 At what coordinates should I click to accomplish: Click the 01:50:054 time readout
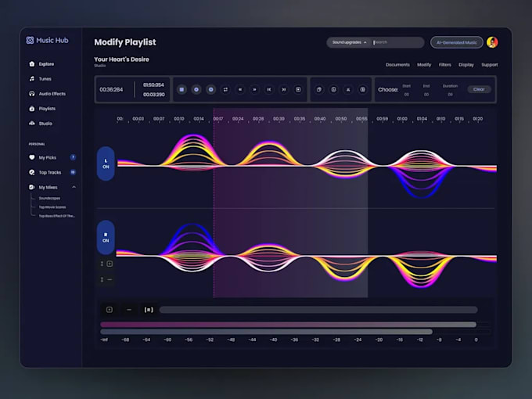[153, 84]
